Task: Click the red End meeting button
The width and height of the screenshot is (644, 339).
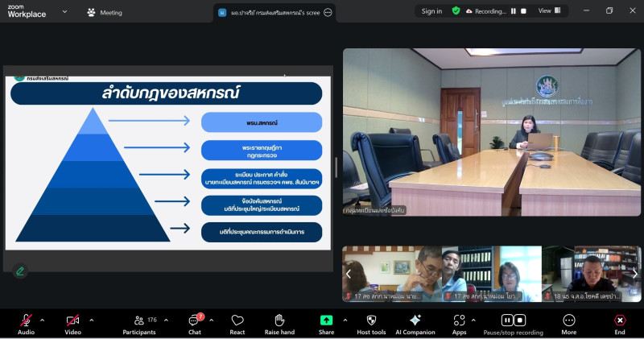Action: coord(619,322)
